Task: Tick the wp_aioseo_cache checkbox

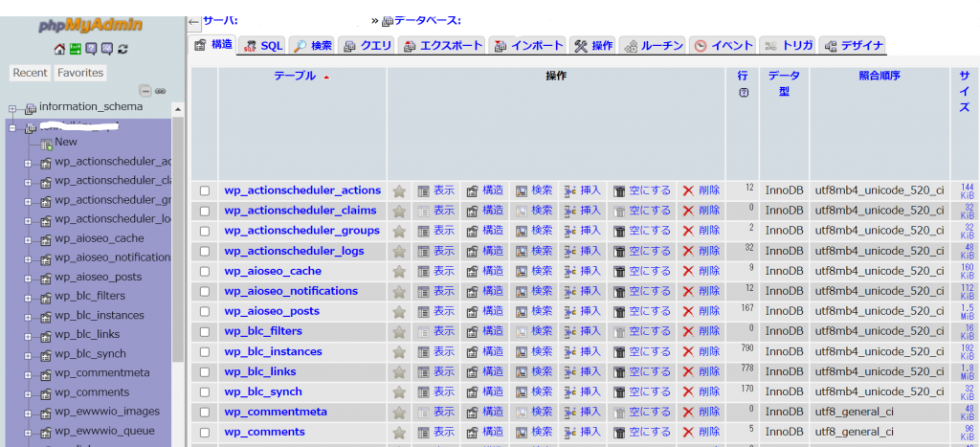Action: 205,271
